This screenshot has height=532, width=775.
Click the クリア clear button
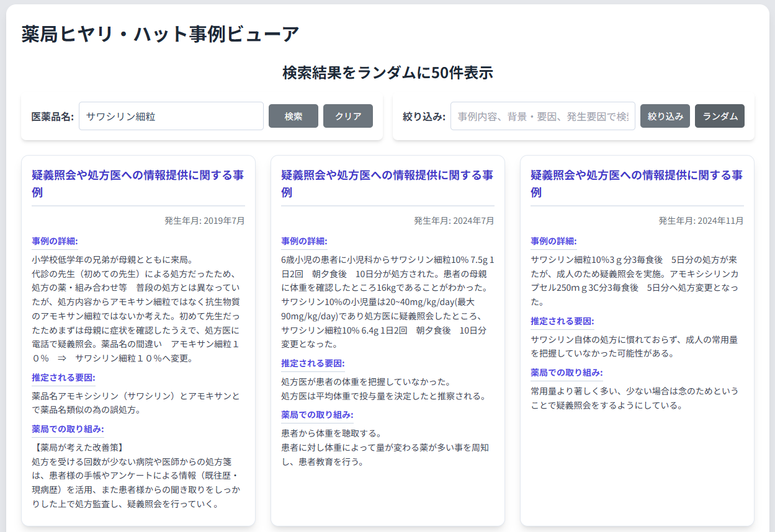[347, 116]
